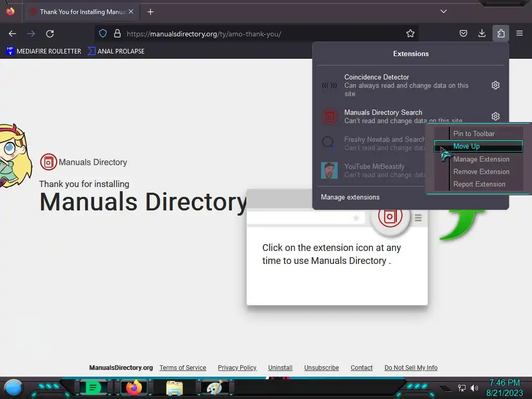Open Manuals Directory Search settings gear
Viewport: 532px width, 399px height.
[x=495, y=116]
